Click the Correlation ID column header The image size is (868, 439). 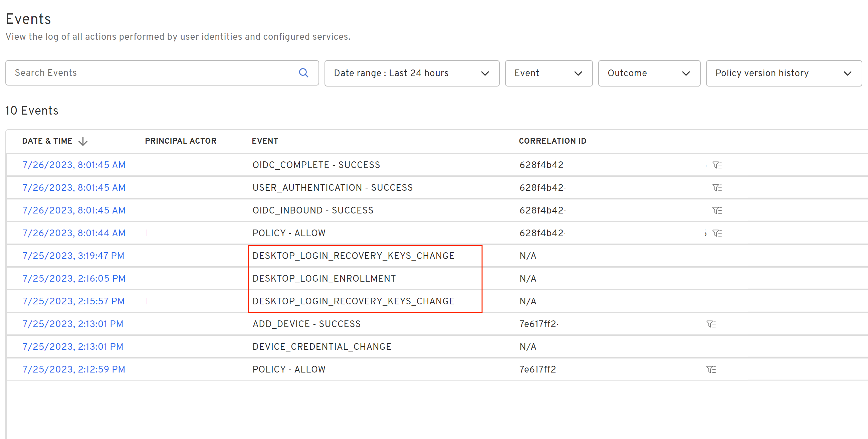point(552,141)
